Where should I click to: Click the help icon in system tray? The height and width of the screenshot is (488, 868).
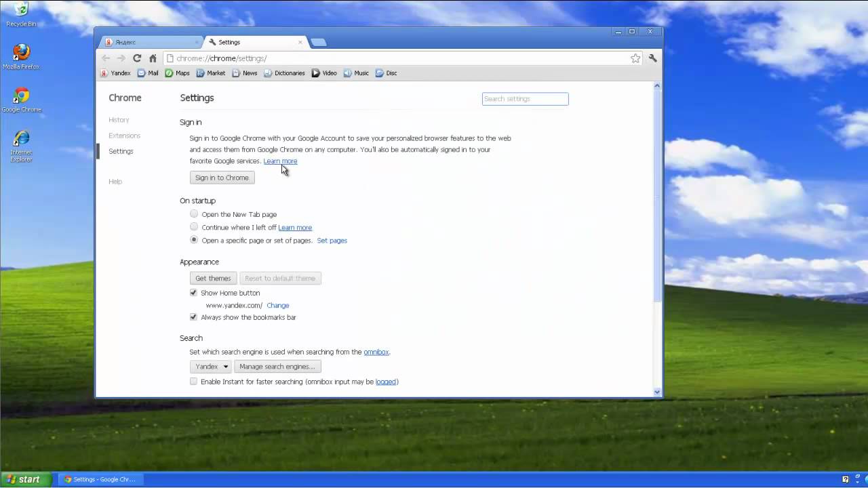846,479
